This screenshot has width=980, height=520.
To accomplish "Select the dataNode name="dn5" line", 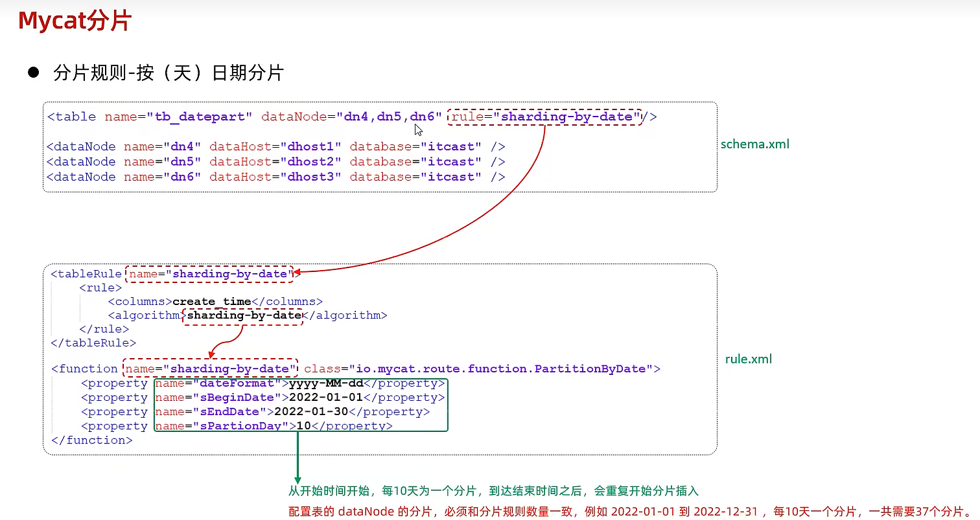I will [276, 162].
